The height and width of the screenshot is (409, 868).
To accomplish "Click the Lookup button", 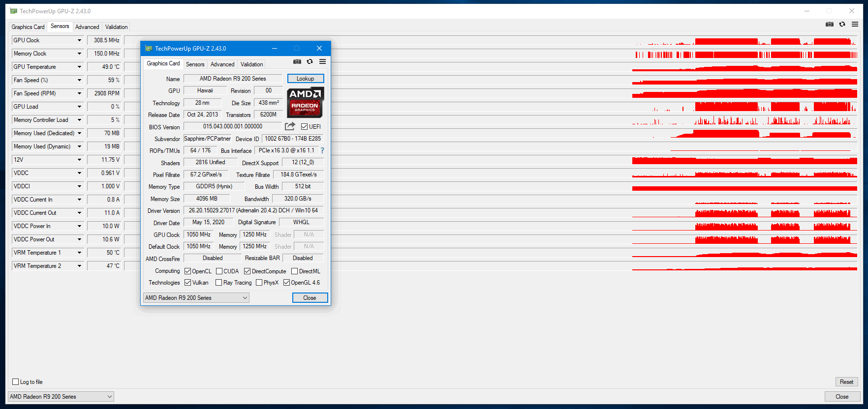I will click(305, 79).
